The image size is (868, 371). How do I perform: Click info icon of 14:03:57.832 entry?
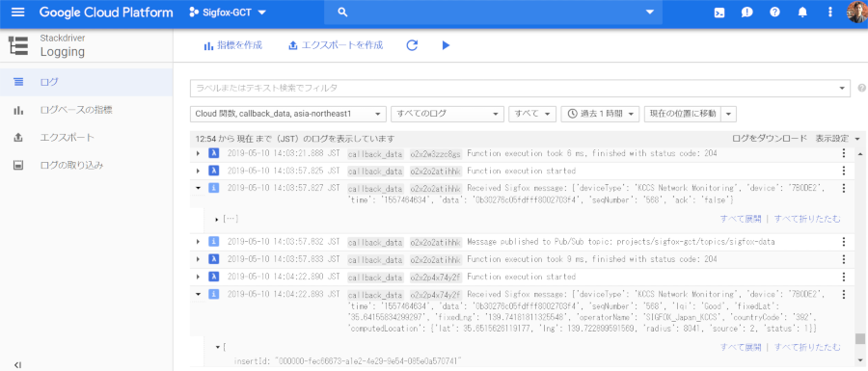pos(213,242)
